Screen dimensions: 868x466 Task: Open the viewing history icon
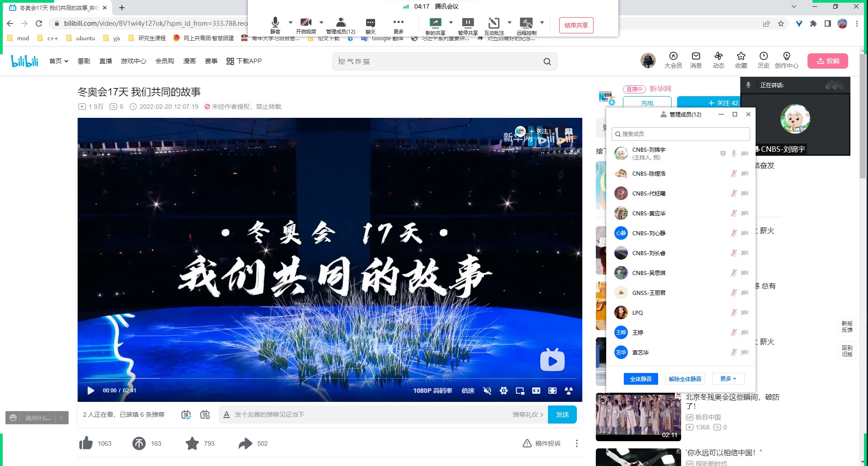pyautogui.click(x=763, y=60)
